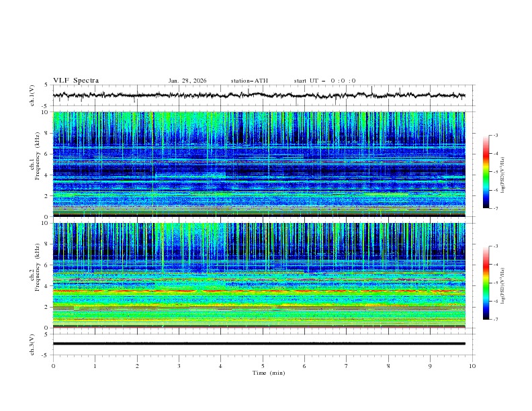Click the ch.1 spectrogram panel

click(262, 165)
